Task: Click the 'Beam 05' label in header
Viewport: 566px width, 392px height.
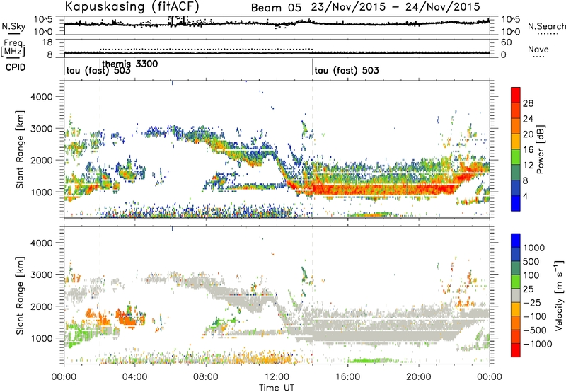Action: 276,8
